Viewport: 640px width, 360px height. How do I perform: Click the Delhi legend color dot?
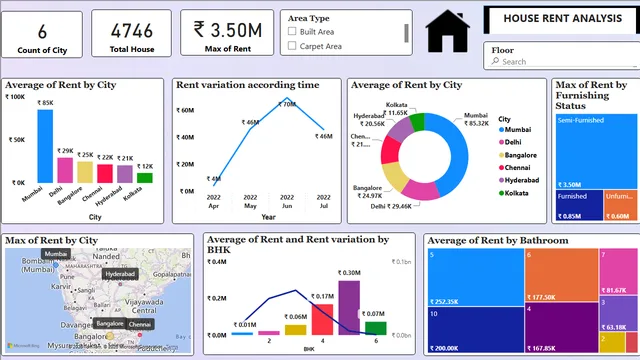tap(501, 142)
